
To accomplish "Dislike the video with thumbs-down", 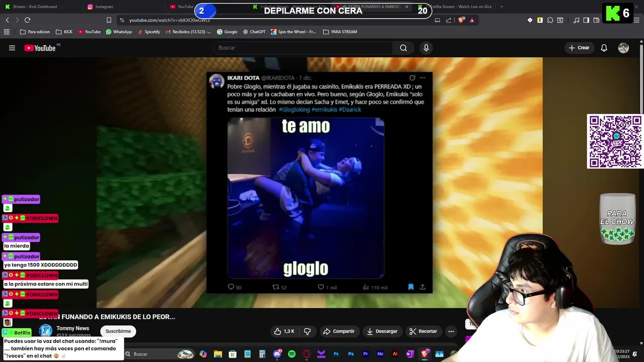I will tap(307, 331).
